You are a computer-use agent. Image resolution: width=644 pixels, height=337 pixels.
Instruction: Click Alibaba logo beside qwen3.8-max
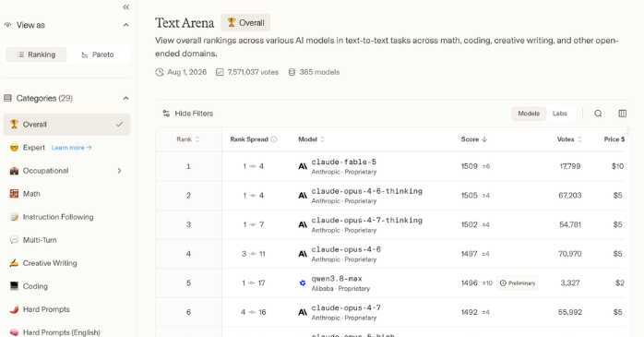pos(303,283)
